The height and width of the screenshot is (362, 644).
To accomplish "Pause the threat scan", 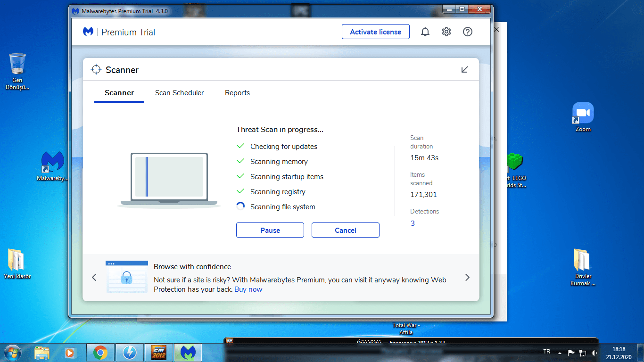I will point(270,230).
